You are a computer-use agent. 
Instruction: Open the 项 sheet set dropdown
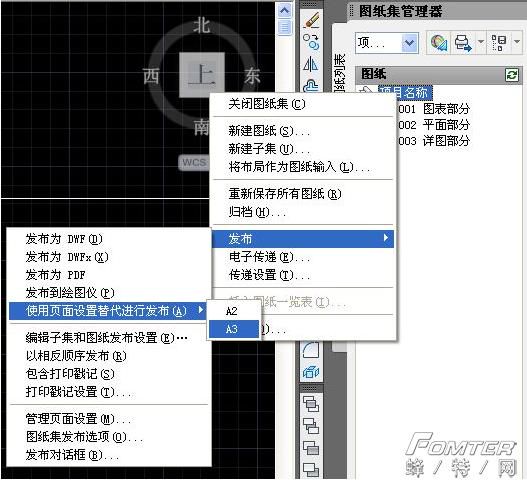click(x=387, y=43)
